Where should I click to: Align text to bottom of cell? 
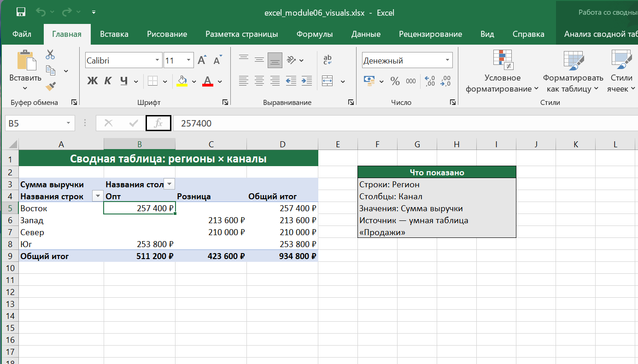click(275, 59)
